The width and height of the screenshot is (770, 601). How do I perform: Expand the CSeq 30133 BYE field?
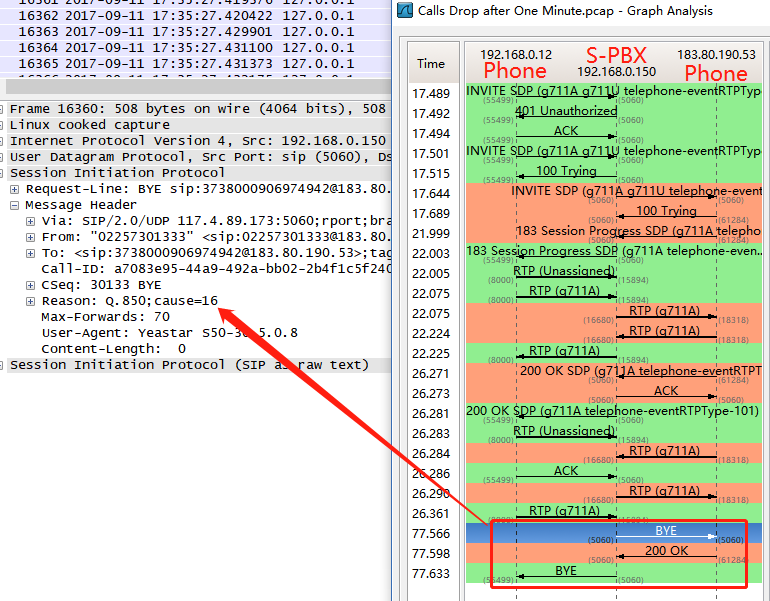30,285
